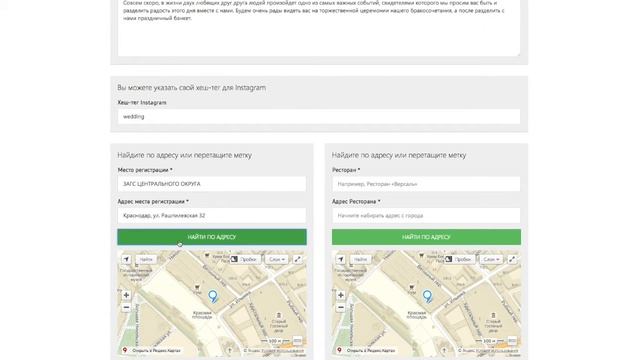The height and width of the screenshot is (360, 640).
Task: Expand restaurant map to fullscreen
Action: click(512, 259)
